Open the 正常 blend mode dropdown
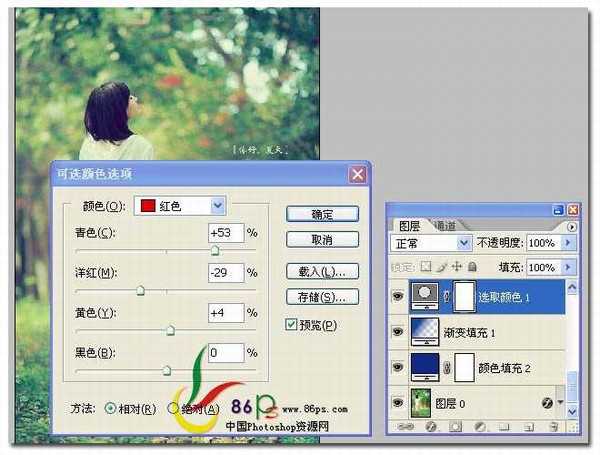This screenshot has width=600, height=455. [463, 243]
